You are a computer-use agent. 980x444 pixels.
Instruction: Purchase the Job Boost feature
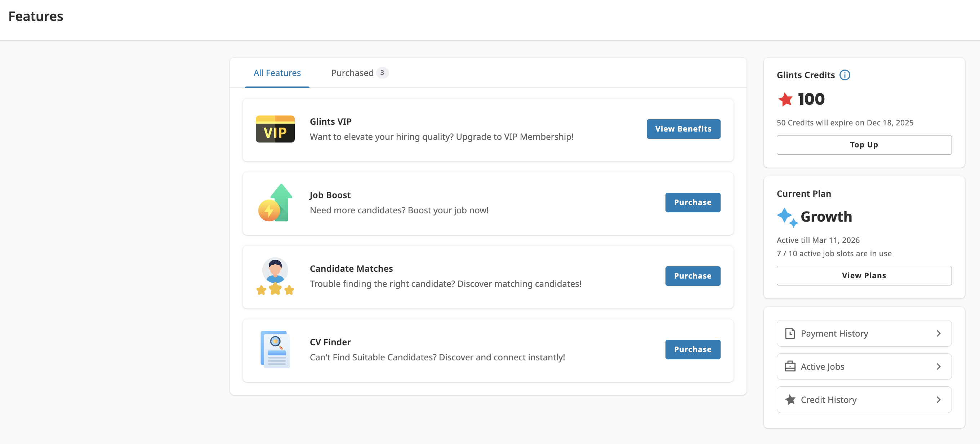pyautogui.click(x=693, y=203)
